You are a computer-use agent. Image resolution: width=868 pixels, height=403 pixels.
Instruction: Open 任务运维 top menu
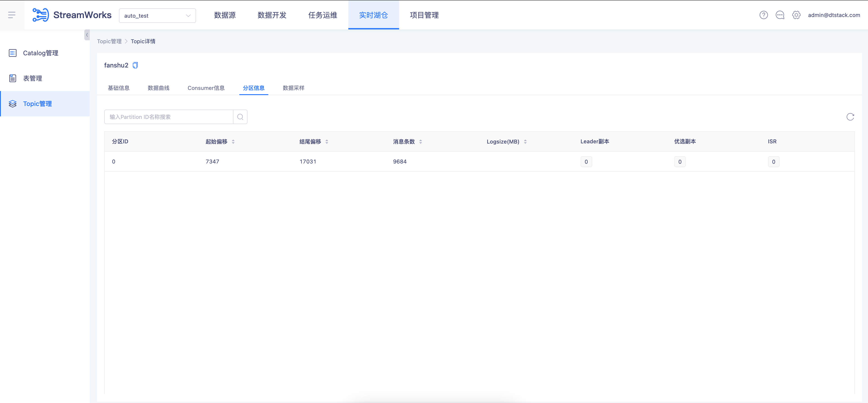pyautogui.click(x=323, y=15)
